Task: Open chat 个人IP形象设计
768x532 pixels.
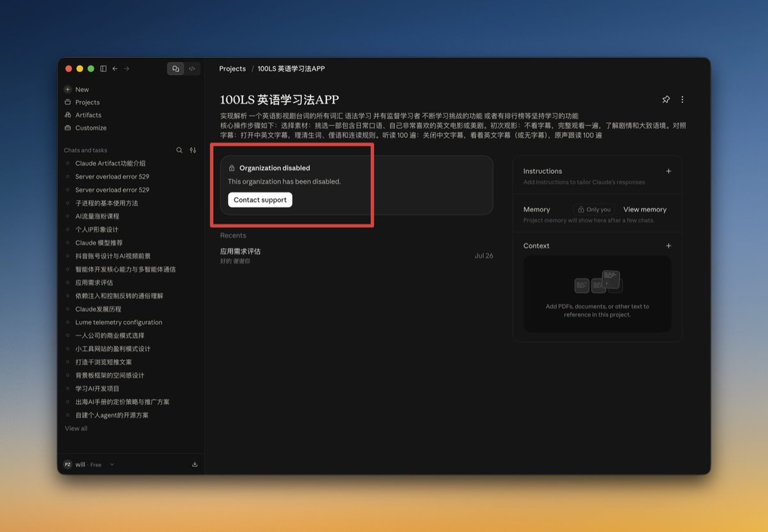Action: 97,230
